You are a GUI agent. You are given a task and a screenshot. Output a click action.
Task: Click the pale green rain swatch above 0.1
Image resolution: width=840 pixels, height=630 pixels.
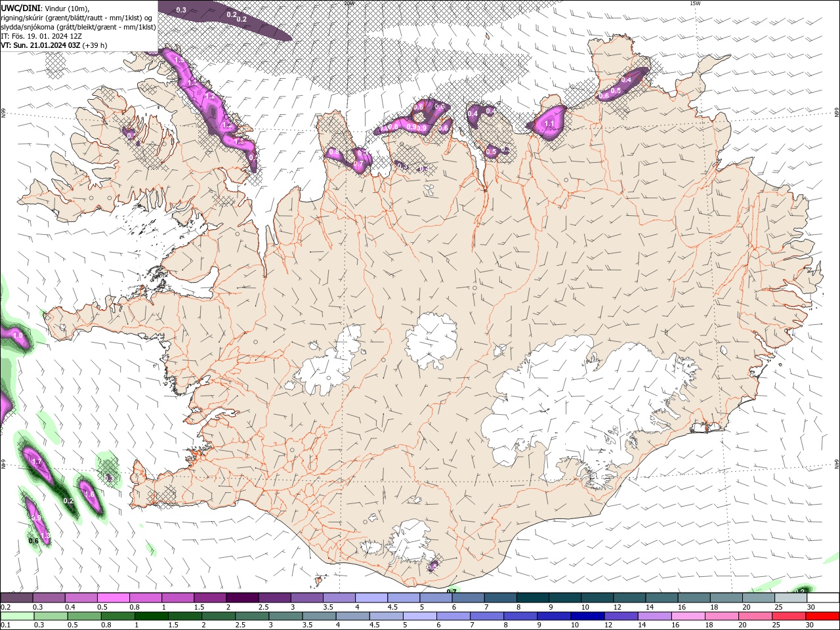point(17,616)
